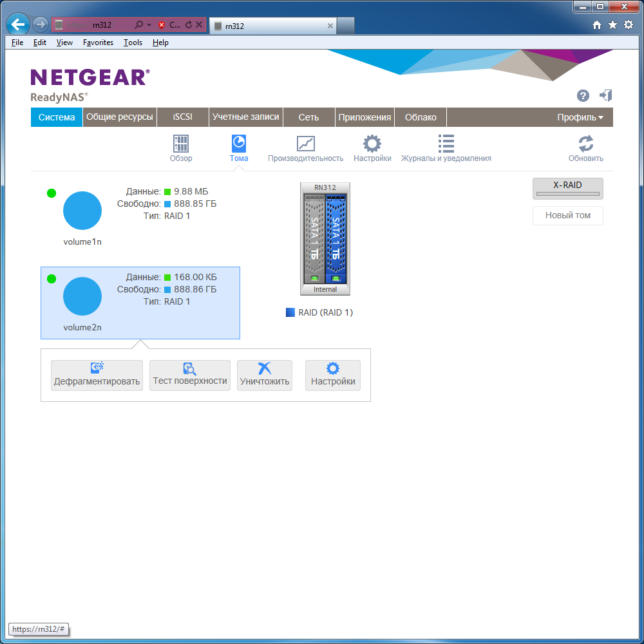Click the 9.88 МБ data value
Image resolution: width=644 pixels, height=644 pixels.
coord(191,191)
